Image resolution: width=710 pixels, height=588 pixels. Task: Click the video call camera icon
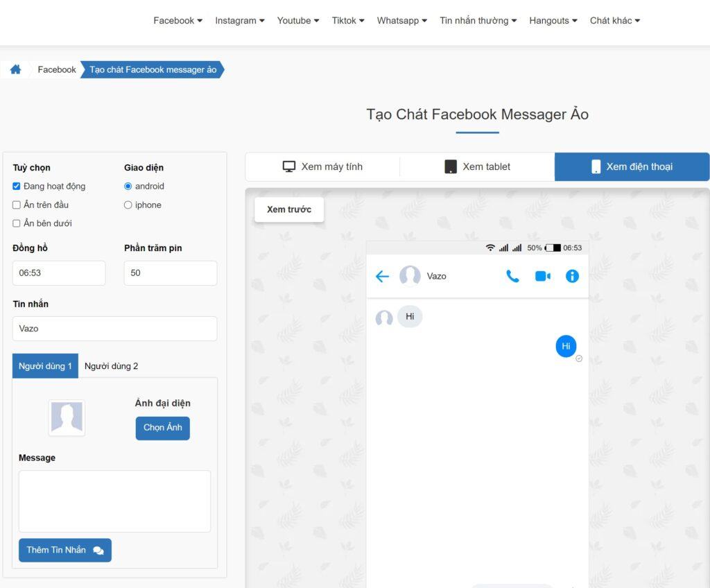pyautogui.click(x=542, y=276)
